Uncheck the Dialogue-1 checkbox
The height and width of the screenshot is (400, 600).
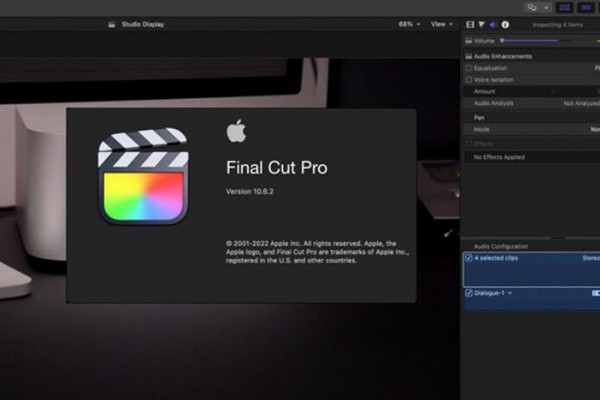tap(469, 293)
